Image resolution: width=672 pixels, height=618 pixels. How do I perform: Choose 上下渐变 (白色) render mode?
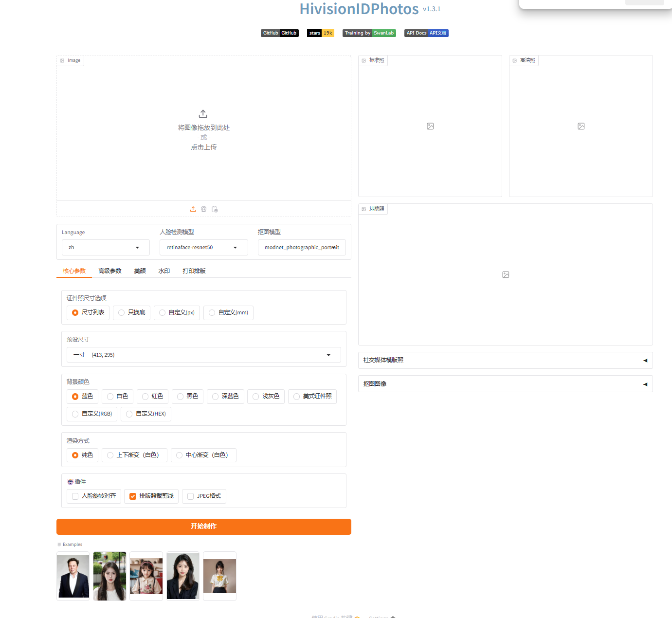(134, 455)
